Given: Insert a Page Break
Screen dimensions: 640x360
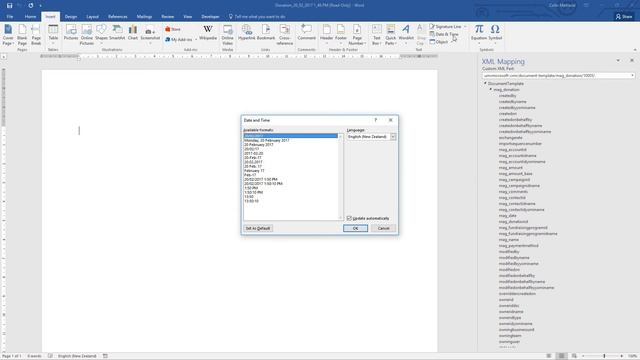Looking at the screenshot, I should point(36,35).
